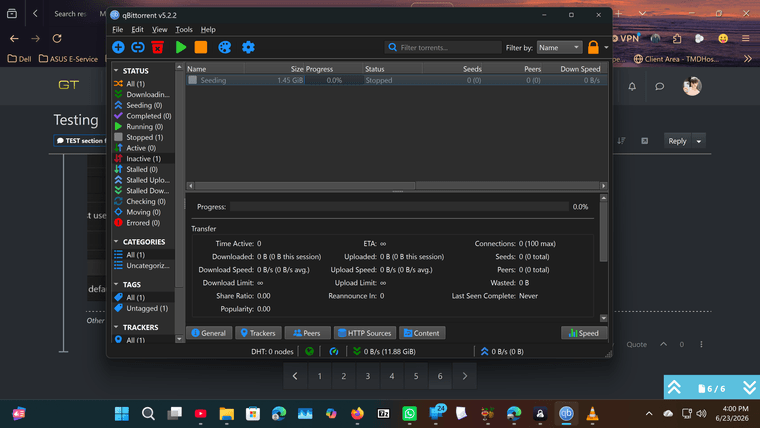Screen dimensions: 760x428
Task: Click the Add torrent file icon
Action: (x=118, y=47)
